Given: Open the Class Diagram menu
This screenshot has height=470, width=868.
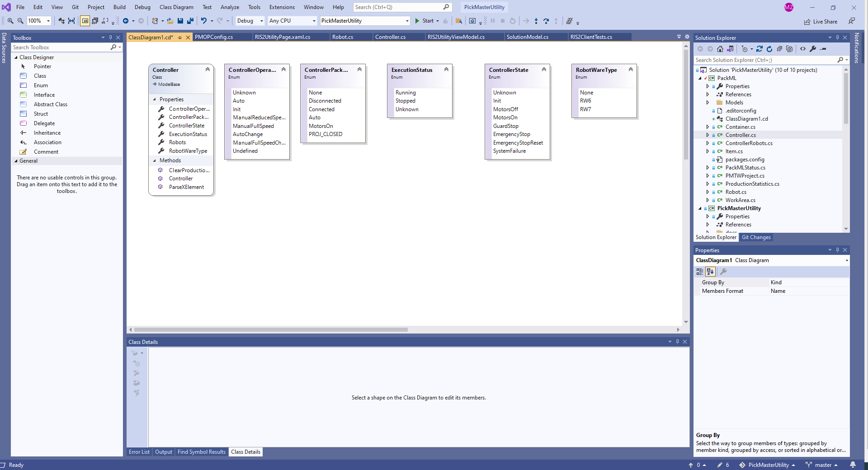Looking at the screenshot, I should point(176,7).
